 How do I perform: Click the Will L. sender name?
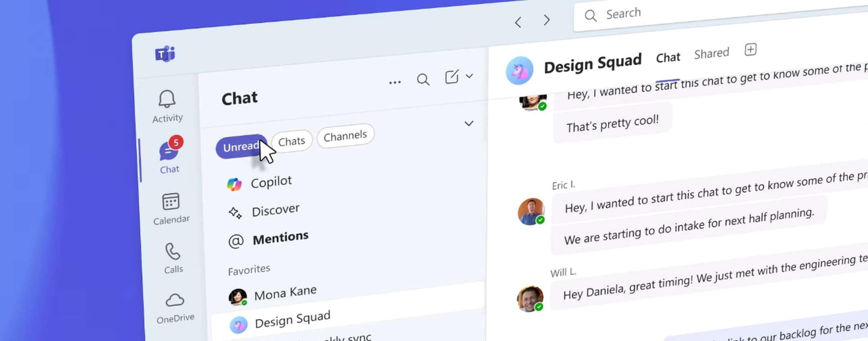tap(563, 273)
